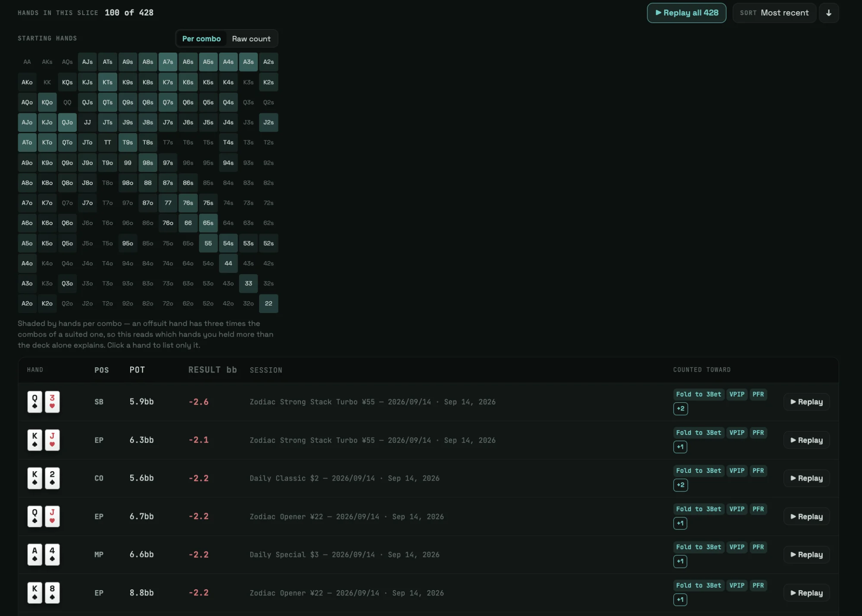Replay the K♠J♥ EP hand
Screen dimensions: 862x616
(806, 440)
